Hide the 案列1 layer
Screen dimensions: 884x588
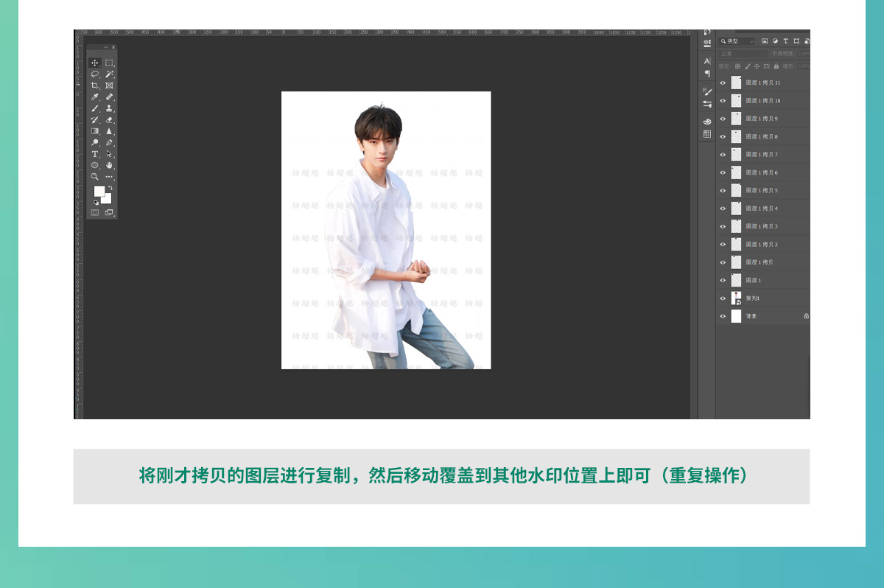click(723, 298)
